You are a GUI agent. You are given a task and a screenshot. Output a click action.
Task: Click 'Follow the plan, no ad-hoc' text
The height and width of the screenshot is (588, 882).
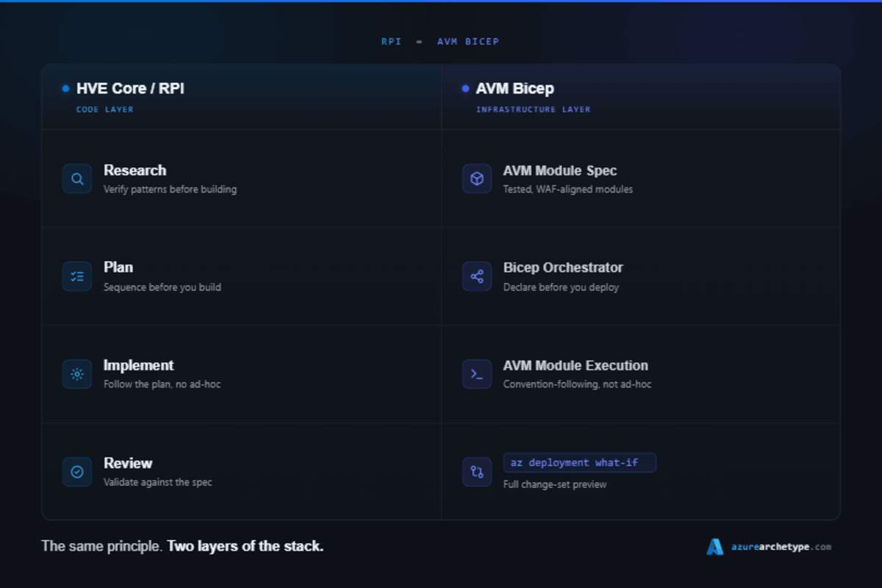(162, 384)
